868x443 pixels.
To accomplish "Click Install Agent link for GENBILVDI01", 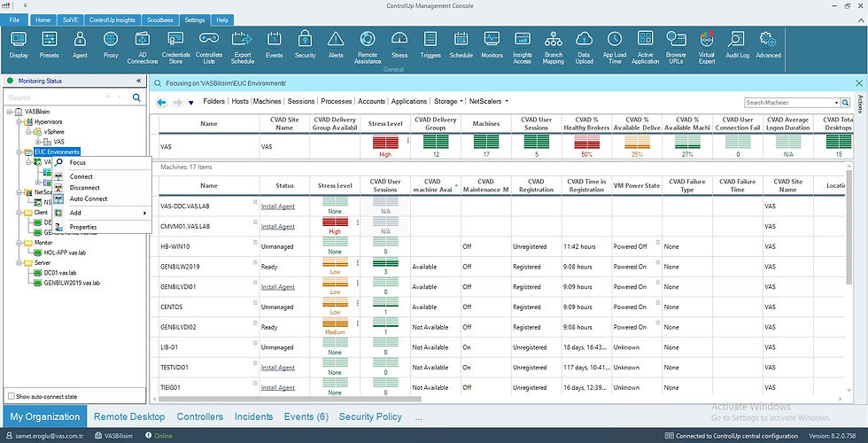I will (278, 287).
